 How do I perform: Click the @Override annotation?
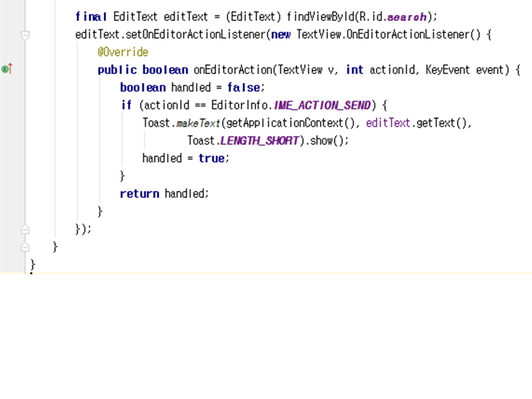(x=123, y=52)
